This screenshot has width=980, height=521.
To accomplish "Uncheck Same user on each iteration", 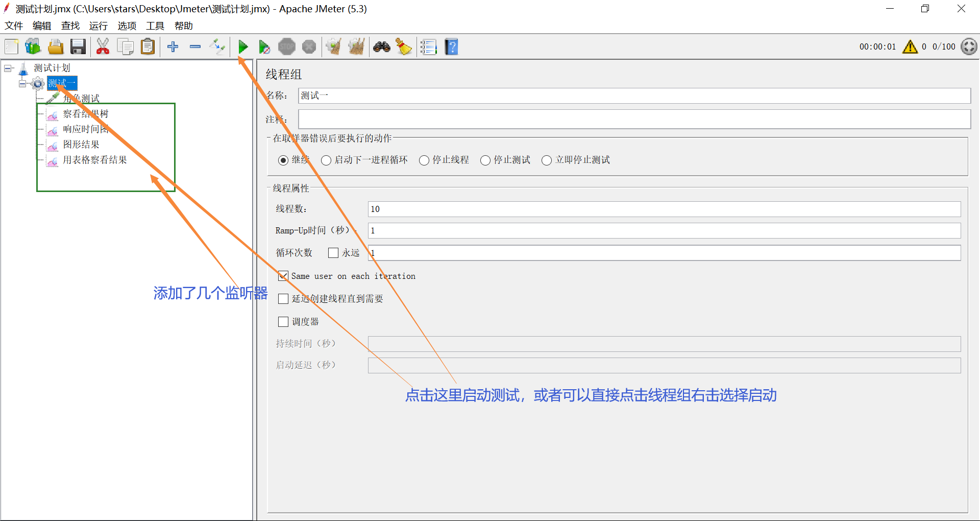I will [x=283, y=276].
